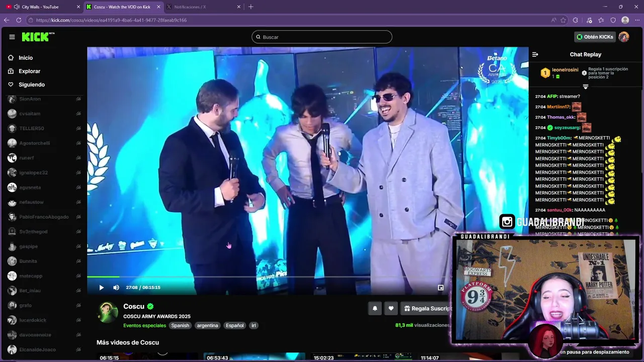Open Timyb00m chat user profile
Screen dimensions: 644x362
pyautogui.click(x=559, y=138)
